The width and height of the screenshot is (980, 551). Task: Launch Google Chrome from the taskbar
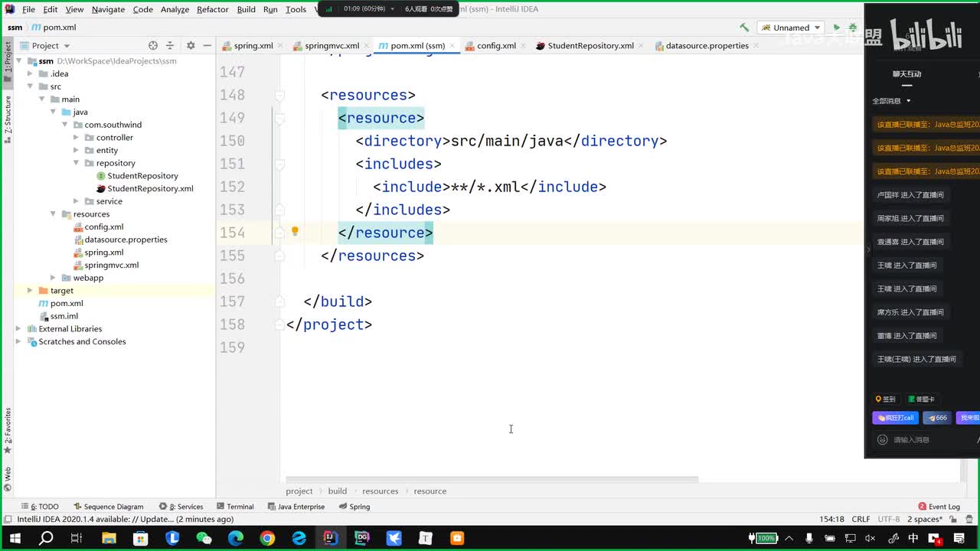[x=267, y=538]
